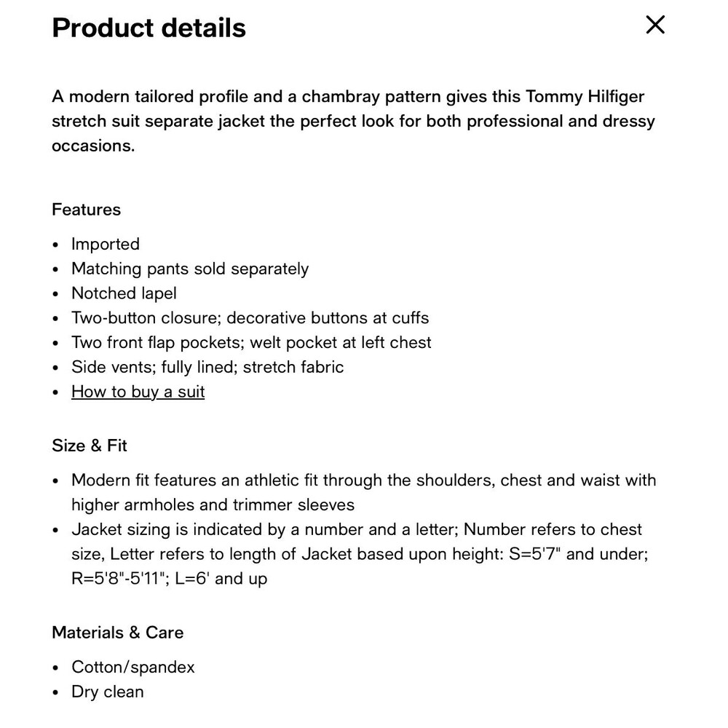Open the How to buy a suit link

tap(138, 392)
